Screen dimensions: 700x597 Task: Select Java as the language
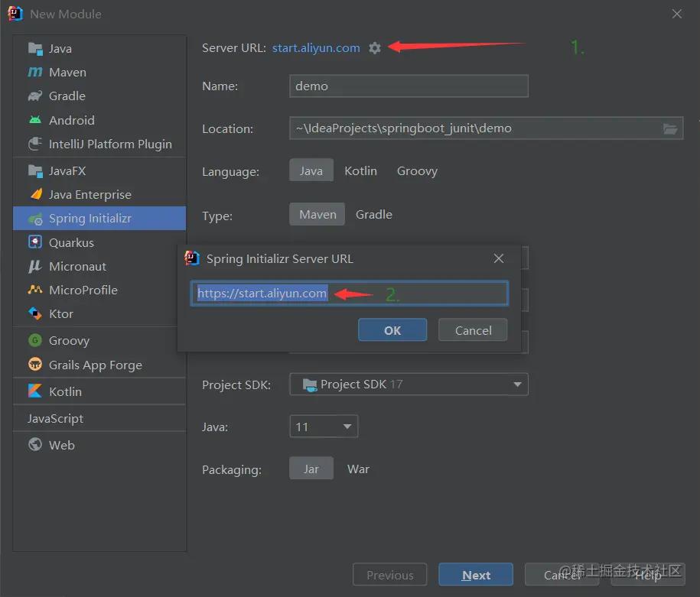point(311,171)
